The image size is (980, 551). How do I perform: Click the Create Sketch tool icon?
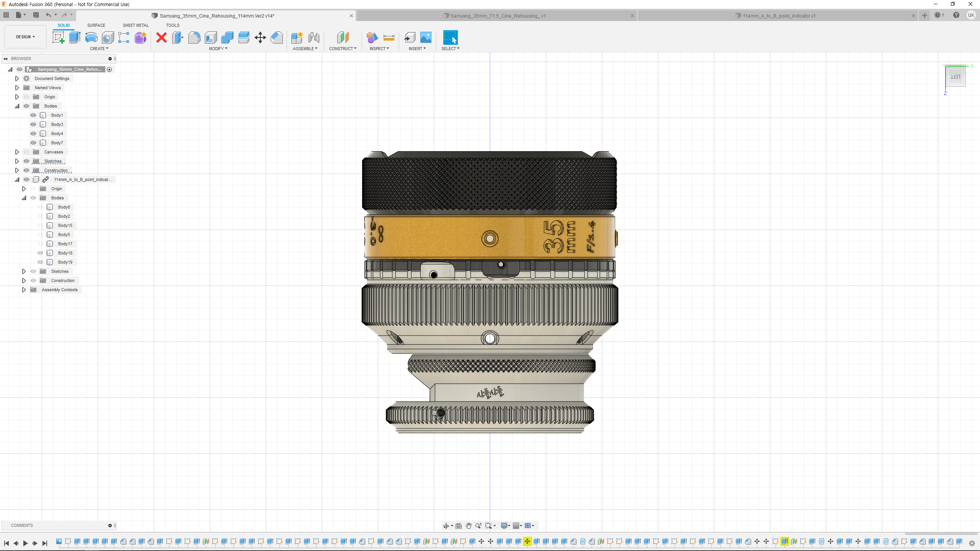click(58, 37)
